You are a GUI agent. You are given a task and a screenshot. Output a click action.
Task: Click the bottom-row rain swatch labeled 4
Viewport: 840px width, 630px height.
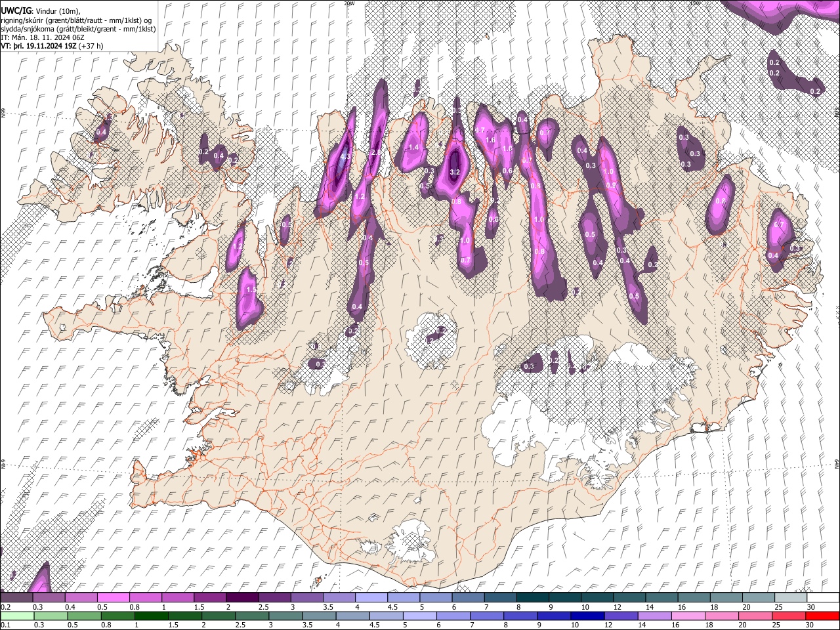[x=352, y=616]
